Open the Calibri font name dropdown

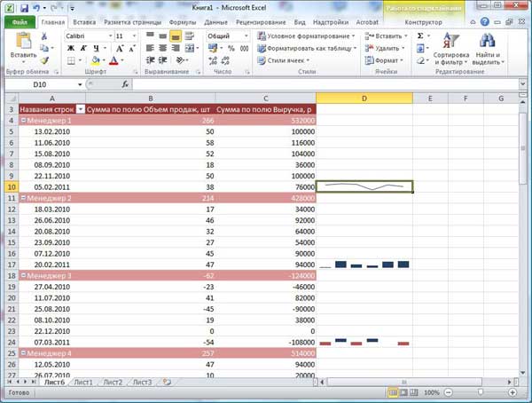110,36
